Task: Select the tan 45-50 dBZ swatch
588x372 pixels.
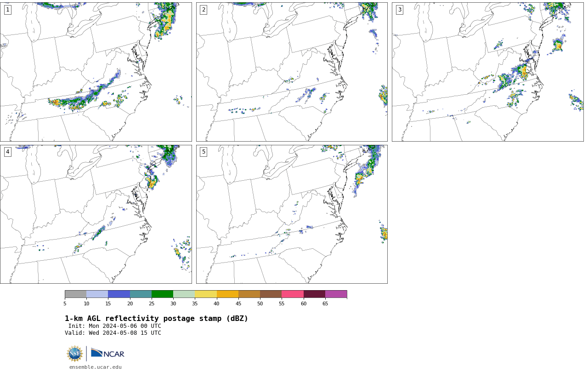Action: (249, 294)
